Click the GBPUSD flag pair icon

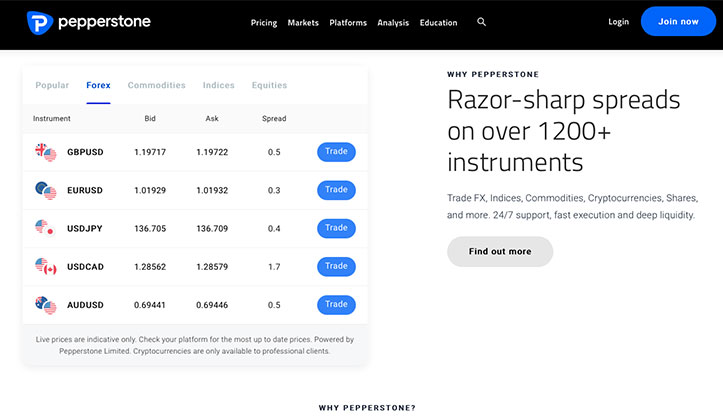pos(46,152)
